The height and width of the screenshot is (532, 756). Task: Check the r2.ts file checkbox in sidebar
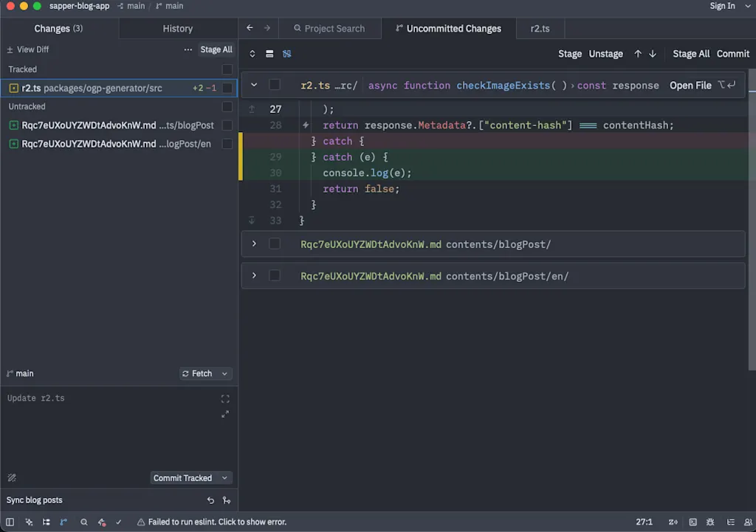pyautogui.click(x=227, y=89)
